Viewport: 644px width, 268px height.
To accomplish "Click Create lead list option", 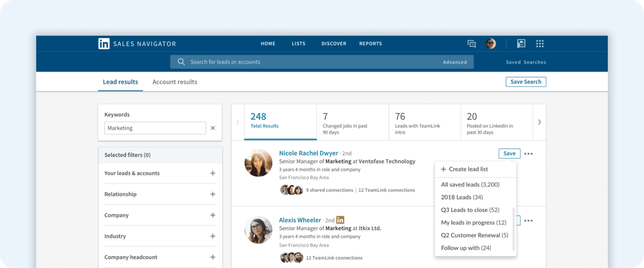I will pos(464,169).
